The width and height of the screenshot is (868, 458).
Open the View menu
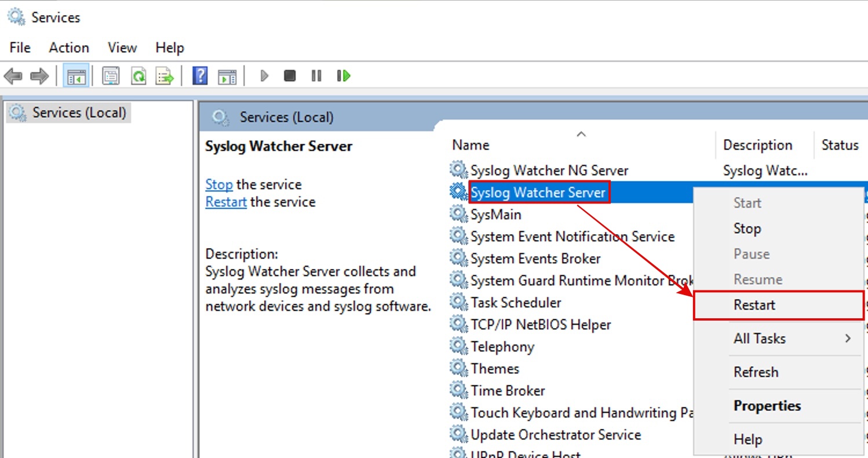tap(122, 48)
